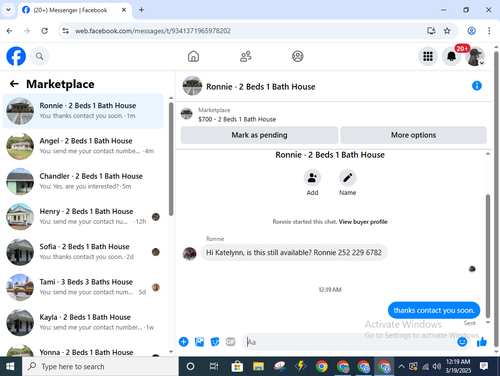Click the taskbar volume icon

click(437, 366)
